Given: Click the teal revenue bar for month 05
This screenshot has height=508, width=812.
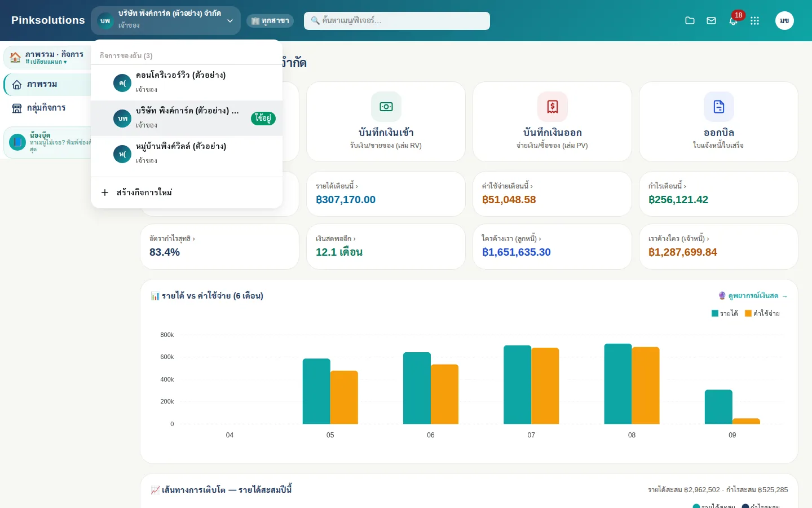Looking at the screenshot, I should pos(316,391).
